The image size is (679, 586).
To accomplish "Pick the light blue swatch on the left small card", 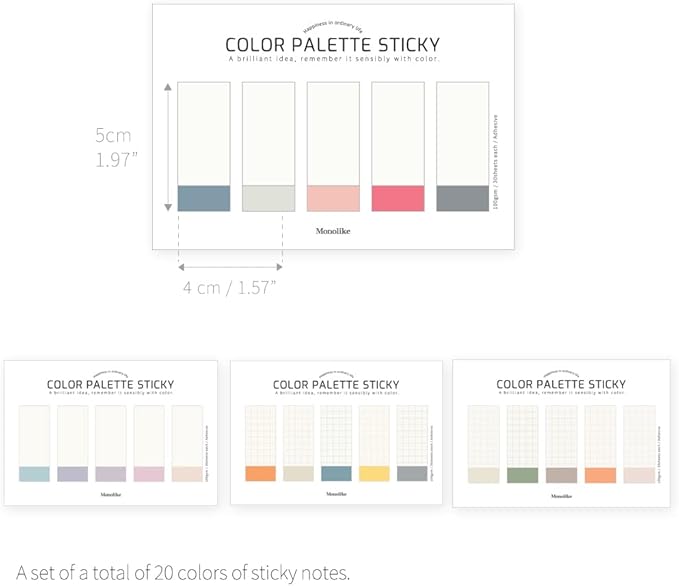I will 35,473.
